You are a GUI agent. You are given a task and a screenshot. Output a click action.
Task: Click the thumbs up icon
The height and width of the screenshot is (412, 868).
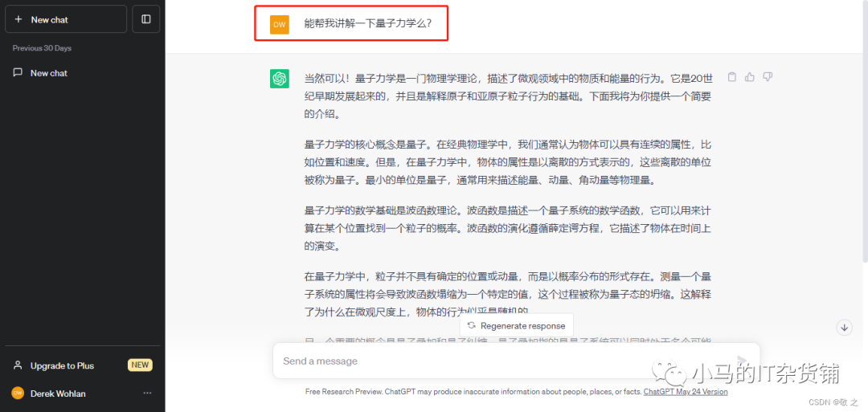click(x=750, y=77)
